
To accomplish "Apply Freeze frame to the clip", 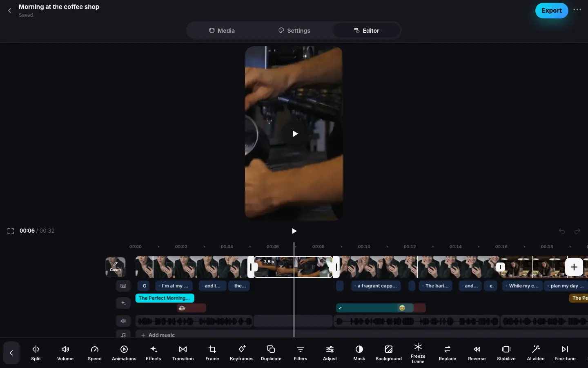I will [x=418, y=353].
